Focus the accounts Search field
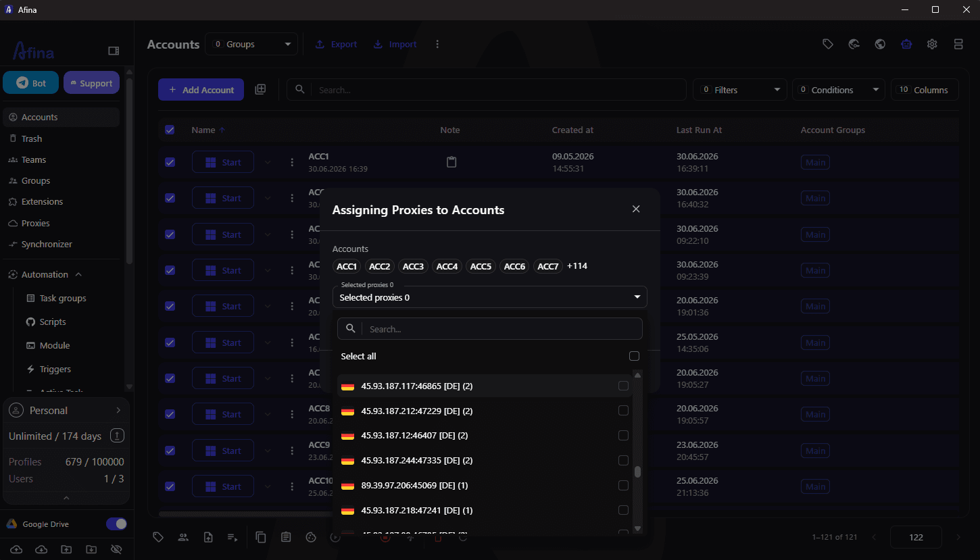This screenshot has width=980, height=560. 487,89
